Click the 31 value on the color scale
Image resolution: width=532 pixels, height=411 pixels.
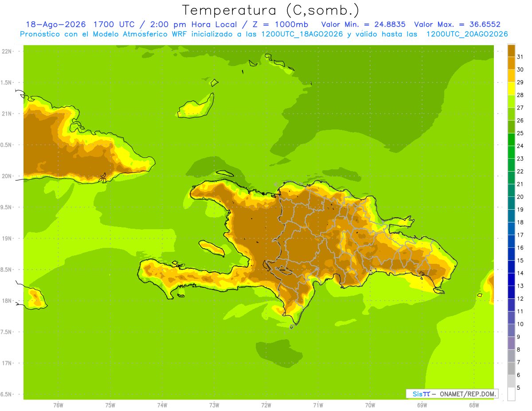tap(520, 57)
